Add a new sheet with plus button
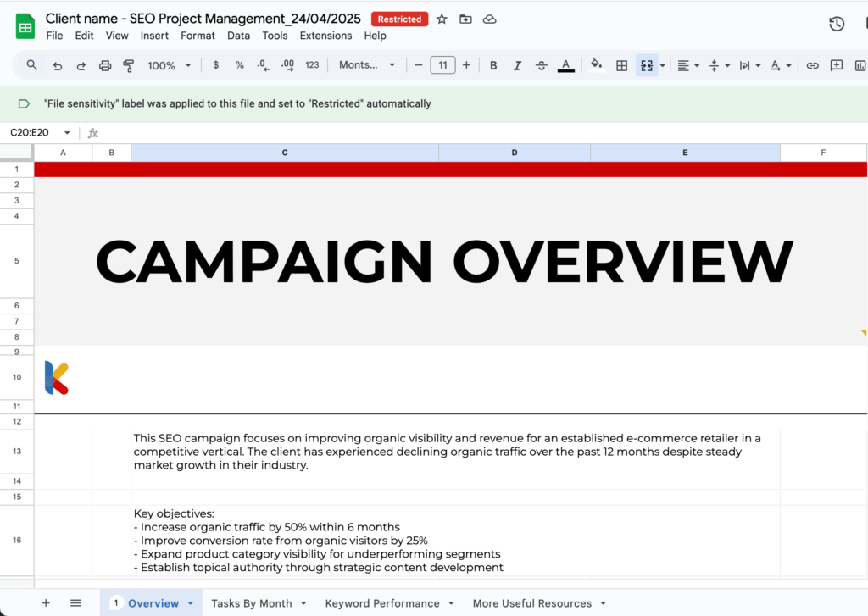 46,603
